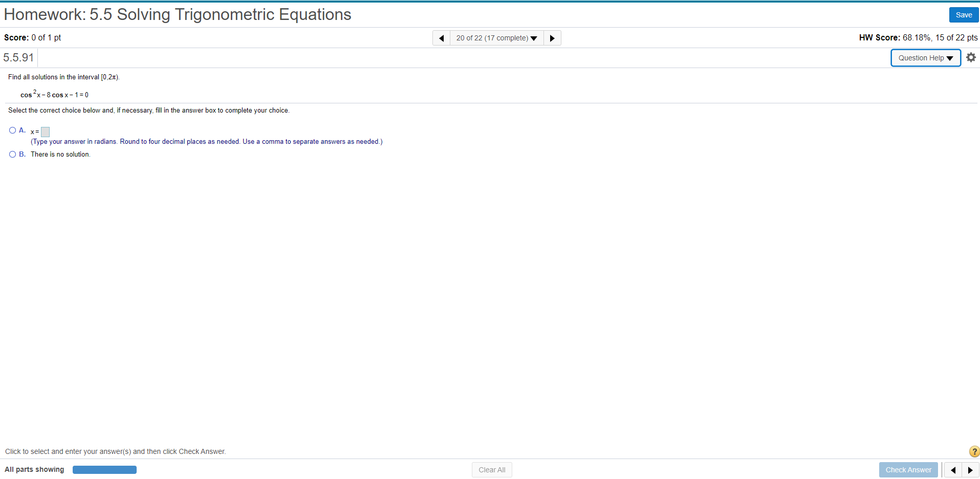Open the question counter dropdown arrow
Screen dimensions: 980x479
click(x=534, y=37)
